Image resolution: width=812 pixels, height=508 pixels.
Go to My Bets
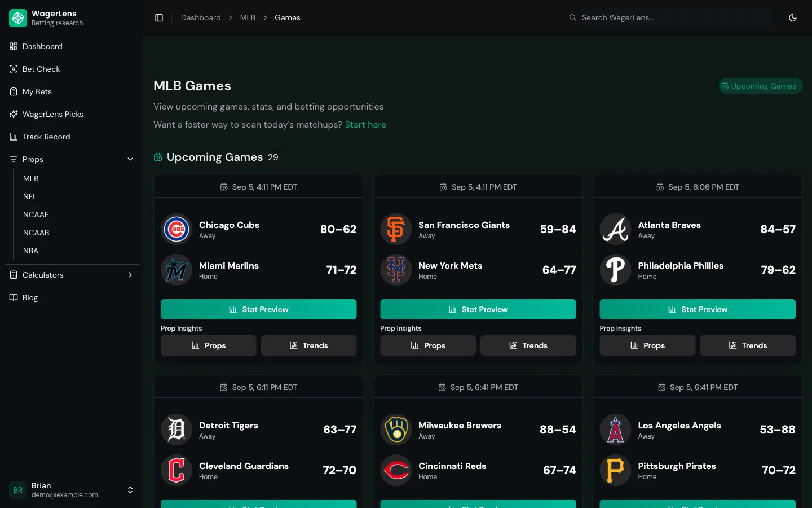coord(72,91)
